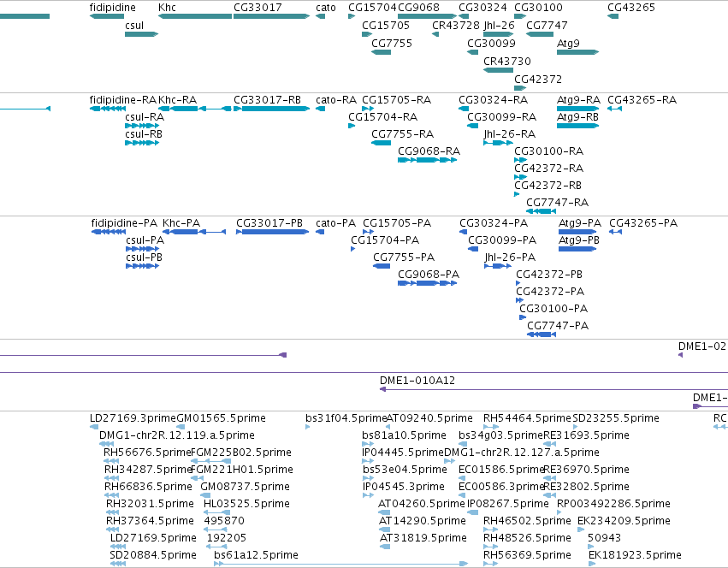This screenshot has width=728, height=568.
Task: Select the AT09240.5prime EST label
Action: (429, 418)
